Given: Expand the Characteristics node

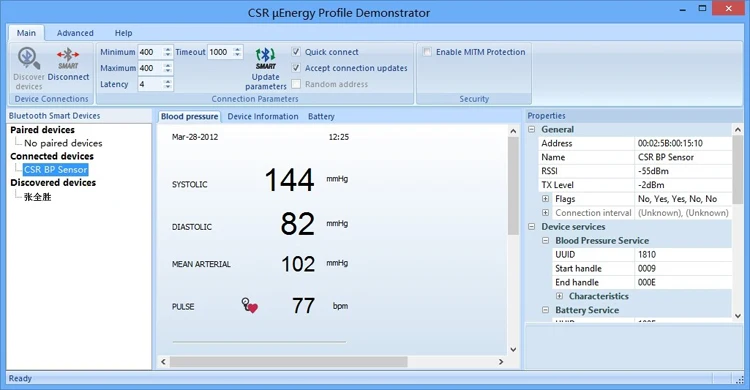Looking at the screenshot, I should 559,296.
